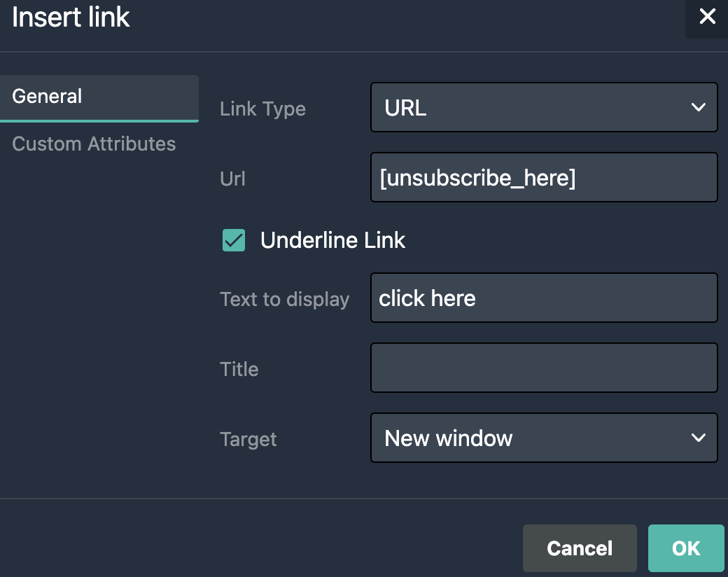The height and width of the screenshot is (577, 728).
Task: Open the Custom Attributes tab
Action: (94, 144)
